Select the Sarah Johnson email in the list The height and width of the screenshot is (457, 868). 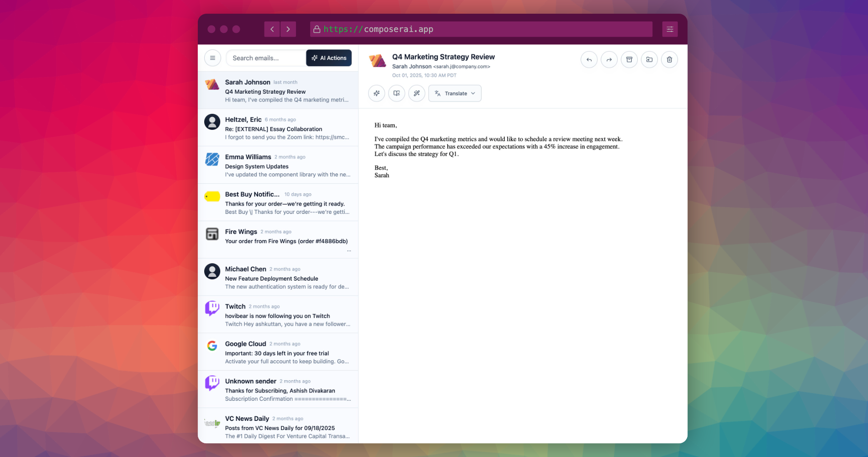tap(278, 90)
